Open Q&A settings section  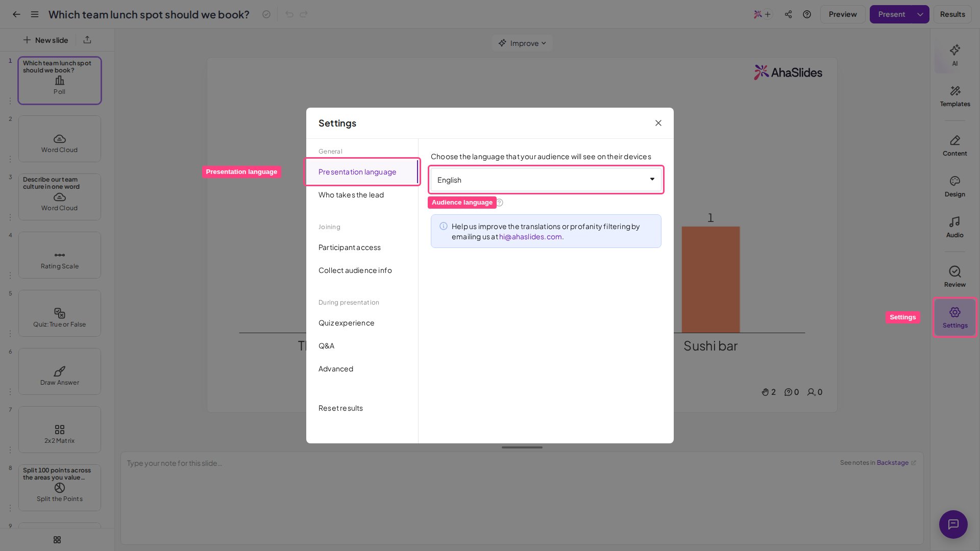coord(362,346)
